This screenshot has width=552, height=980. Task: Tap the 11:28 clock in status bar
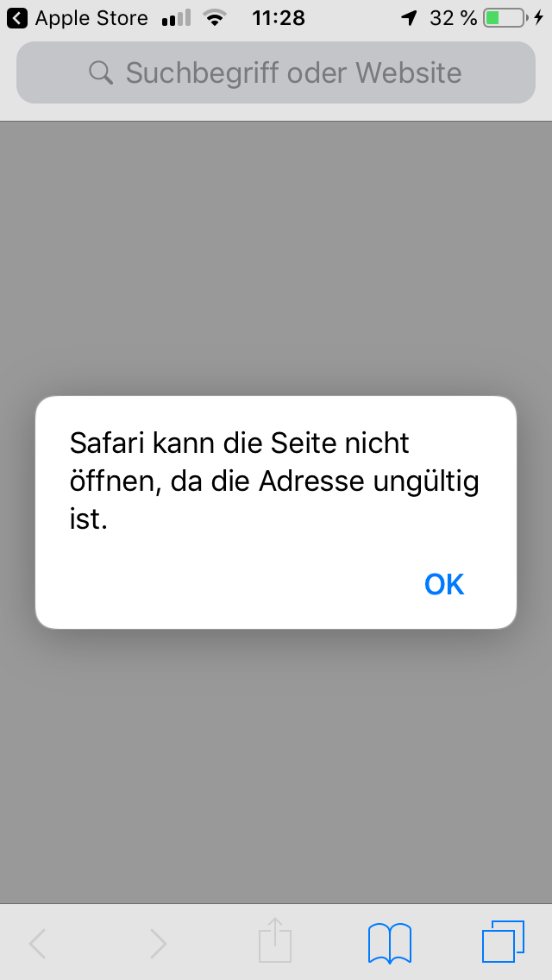click(x=279, y=18)
